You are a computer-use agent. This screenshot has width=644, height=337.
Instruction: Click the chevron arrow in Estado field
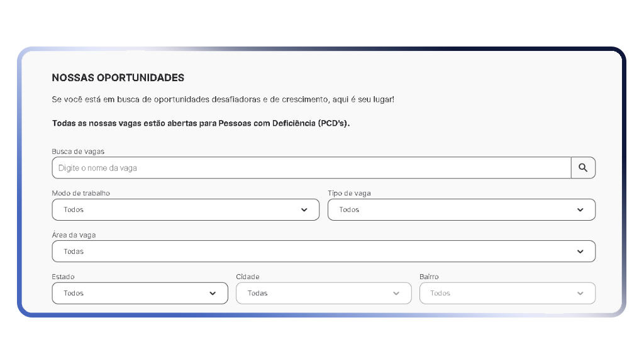click(213, 294)
